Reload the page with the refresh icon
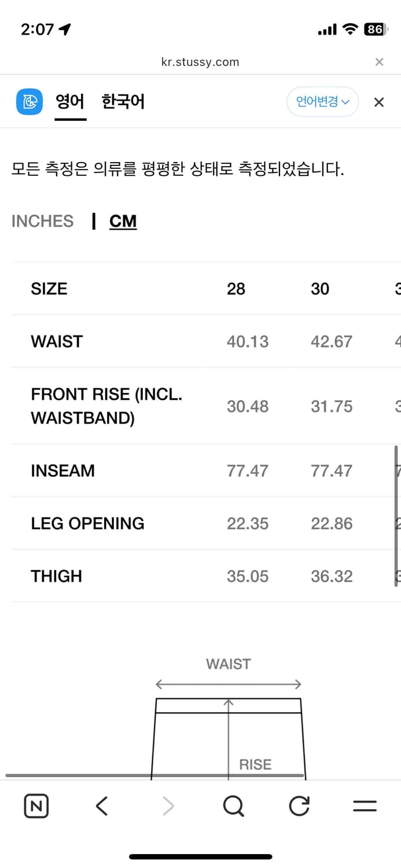Viewport: 401px width, 868px height. pyautogui.click(x=299, y=806)
